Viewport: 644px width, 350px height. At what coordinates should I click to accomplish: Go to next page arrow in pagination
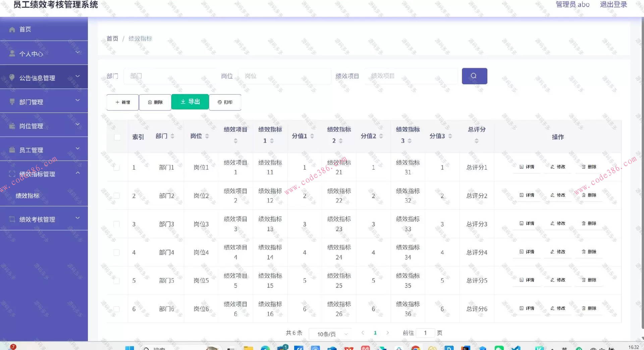387,333
